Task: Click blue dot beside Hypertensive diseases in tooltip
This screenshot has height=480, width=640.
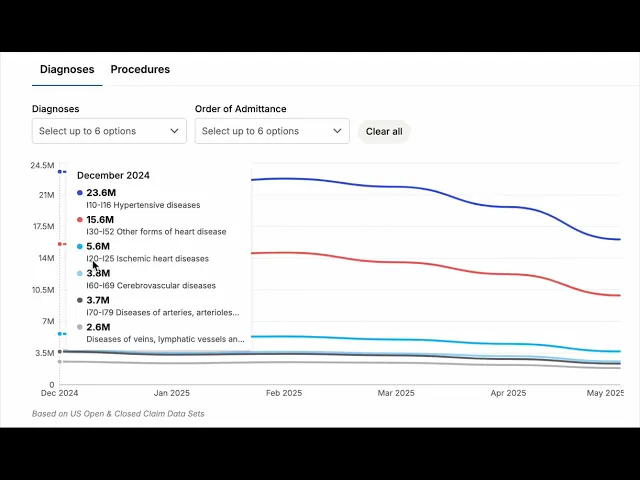Action: 80,192
